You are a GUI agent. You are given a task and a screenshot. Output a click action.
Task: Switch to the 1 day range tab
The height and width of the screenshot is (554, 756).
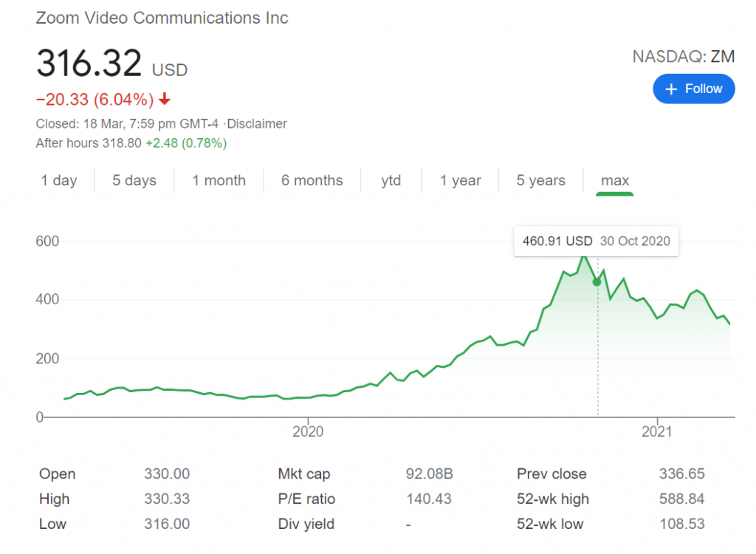[x=59, y=180]
